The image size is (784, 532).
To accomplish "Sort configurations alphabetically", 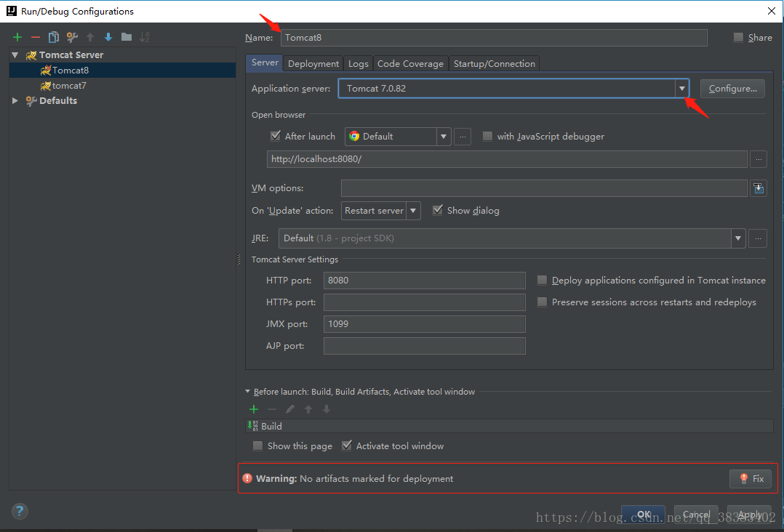I will pyautogui.click(x=145, y=37).
